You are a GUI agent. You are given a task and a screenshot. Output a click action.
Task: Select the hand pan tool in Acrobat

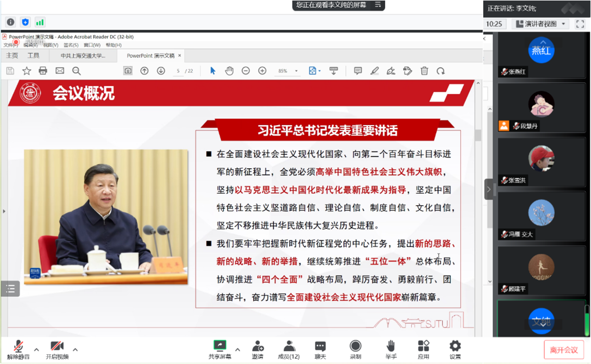[229, 71]
